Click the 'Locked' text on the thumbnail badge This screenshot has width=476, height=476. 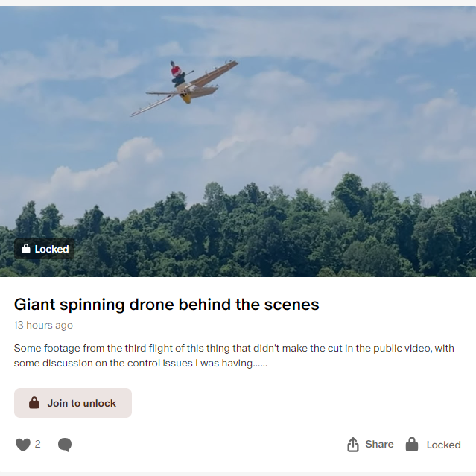(x=51, y=249)
